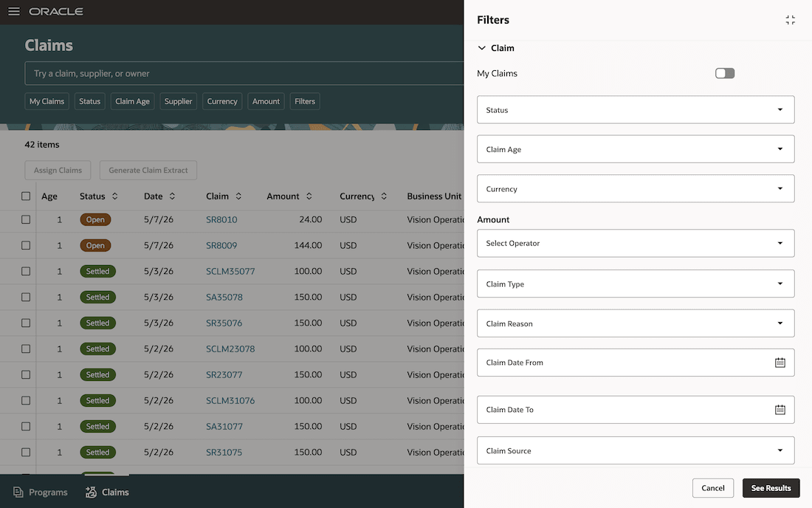This screenshot has height=508, width=812.
Task: Click the 144.00 amount cell
Action: point(308,245)
